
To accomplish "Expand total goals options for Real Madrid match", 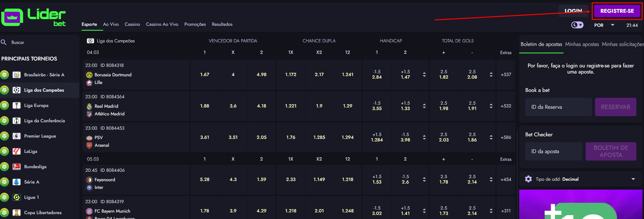I will pos(491,106).
